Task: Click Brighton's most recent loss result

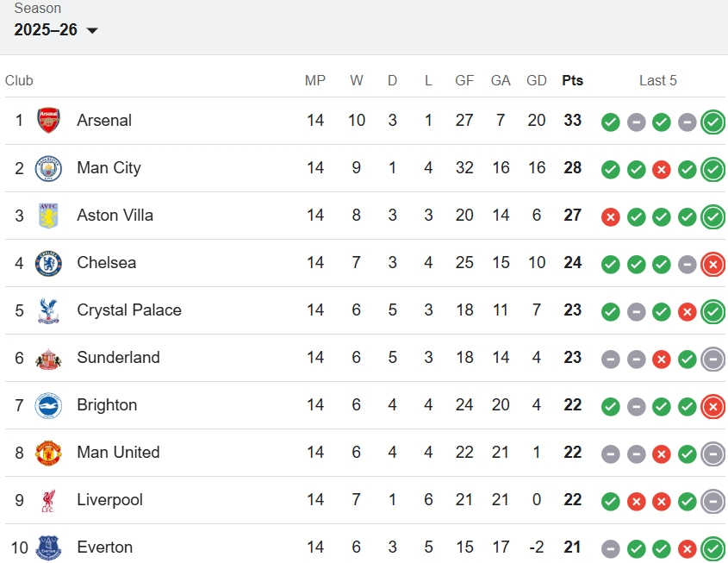Action: pyautogui.click(x=712, y=406)
